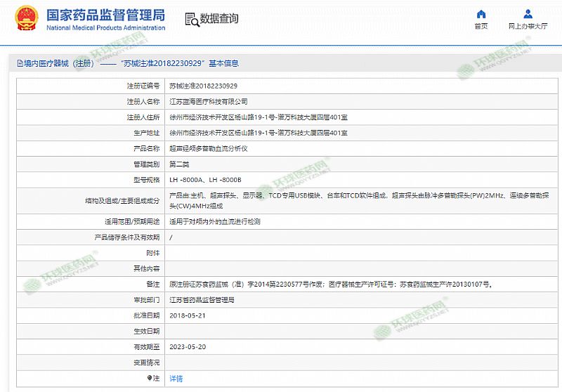562x392 pixels.
Task: Click expiry date 2023-05-20
Action: click(188, 347)
